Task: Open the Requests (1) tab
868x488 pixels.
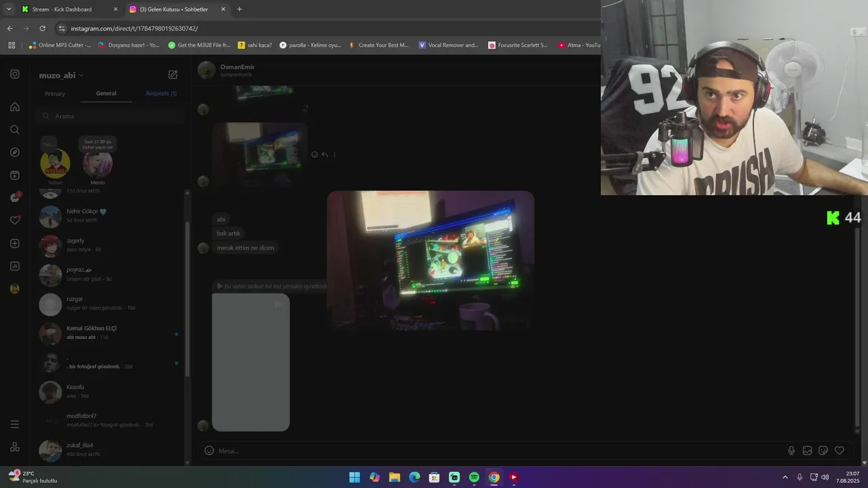Action: 161,94
